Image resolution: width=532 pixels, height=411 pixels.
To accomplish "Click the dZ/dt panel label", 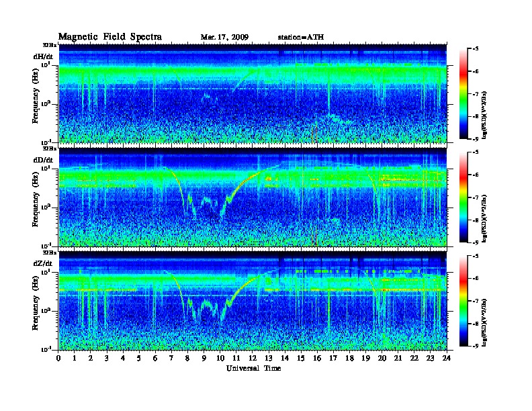I will tap(43, 263).
